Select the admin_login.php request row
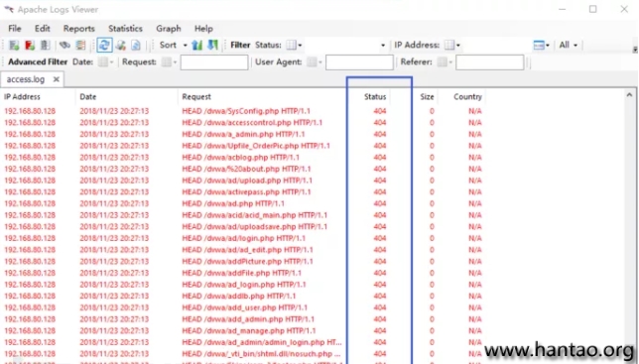 [x=243, y=342]
